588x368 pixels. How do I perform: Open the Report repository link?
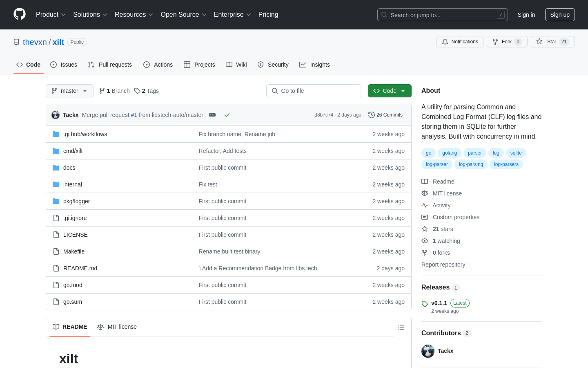(x=443, y=265)
